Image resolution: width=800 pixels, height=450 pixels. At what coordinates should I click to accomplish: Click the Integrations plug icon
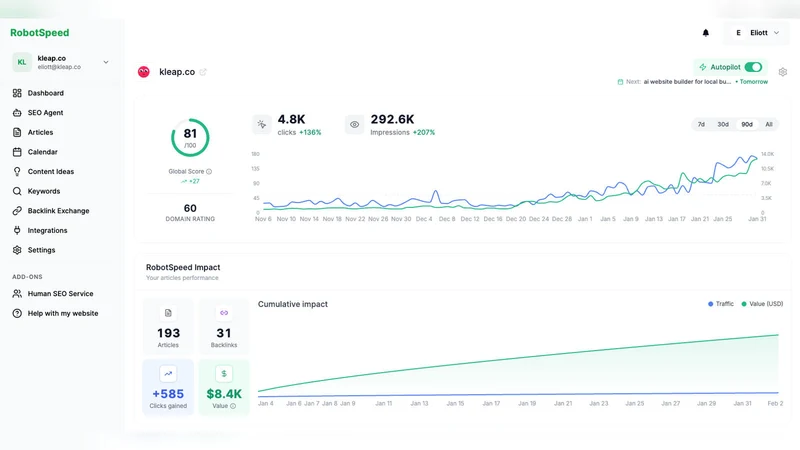click(x=17, y=231)
